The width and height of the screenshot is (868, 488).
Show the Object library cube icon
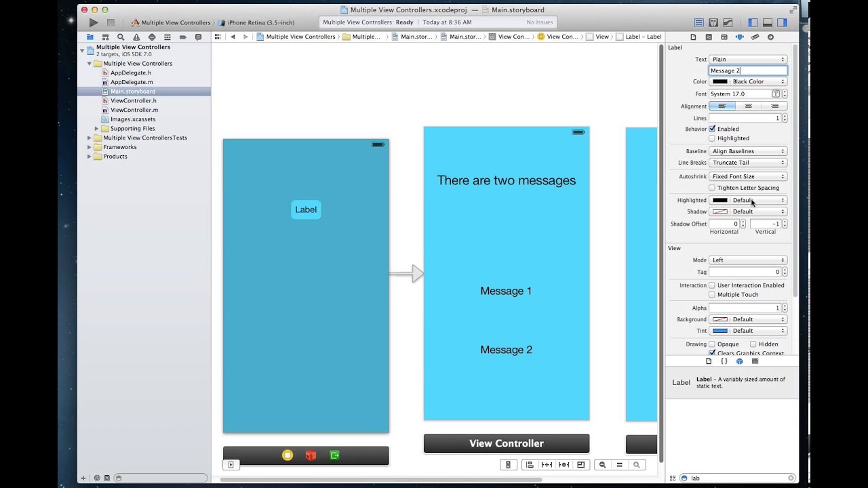(x=740, y=362)
